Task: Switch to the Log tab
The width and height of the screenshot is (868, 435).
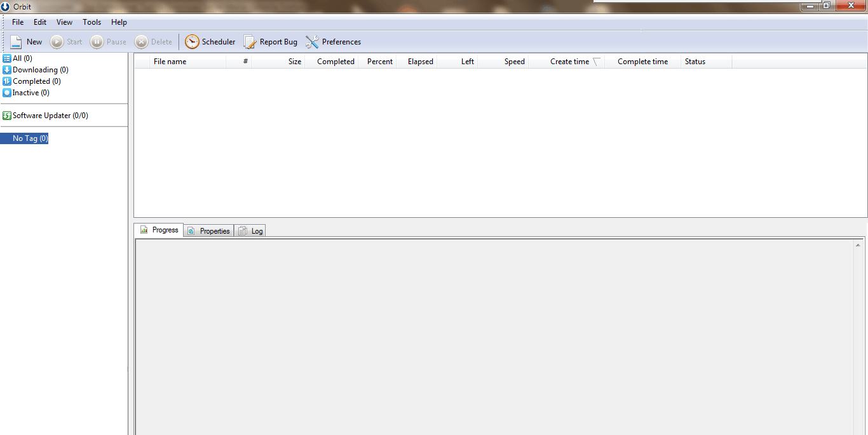Action: click(250, 231)
